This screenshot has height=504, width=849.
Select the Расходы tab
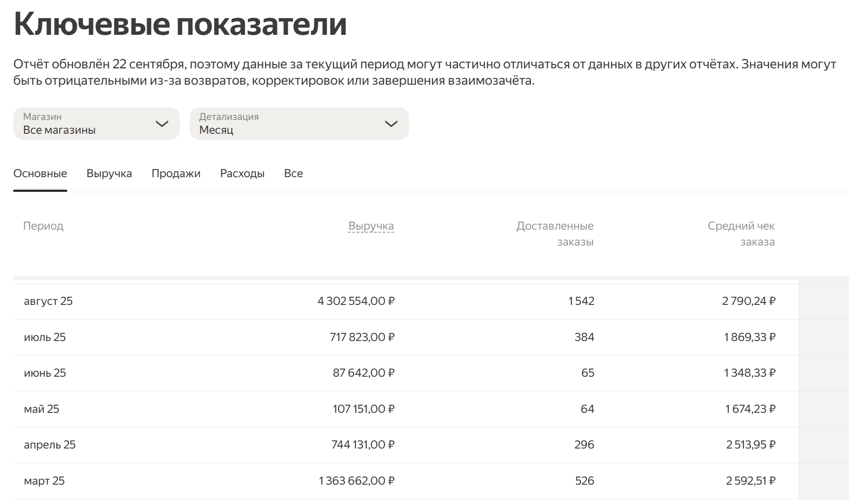242,173
